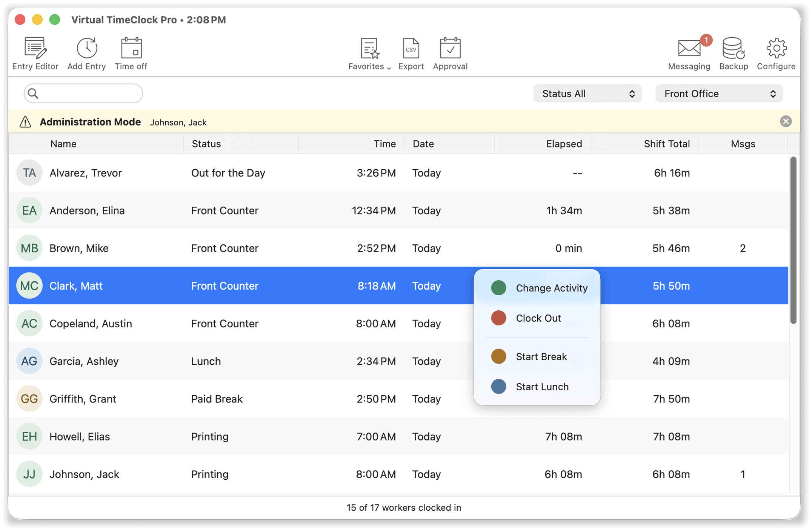812x531 pixels.
Task: Click the Msgs column header
Action: 743,144
